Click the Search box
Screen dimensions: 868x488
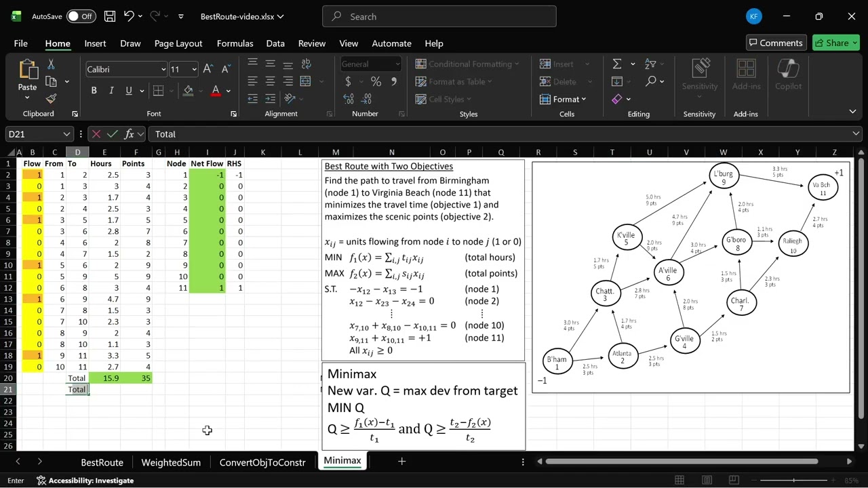coord(439,16)
